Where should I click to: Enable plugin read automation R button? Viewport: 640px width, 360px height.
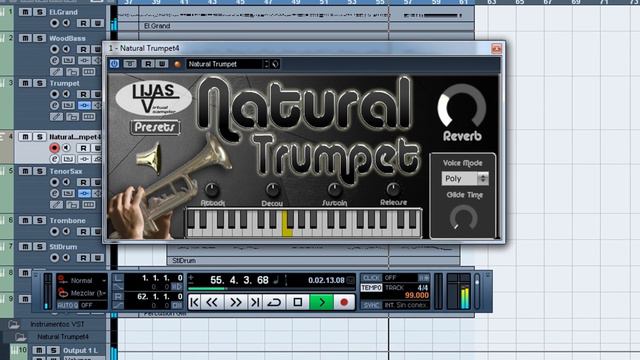point(148,64)
